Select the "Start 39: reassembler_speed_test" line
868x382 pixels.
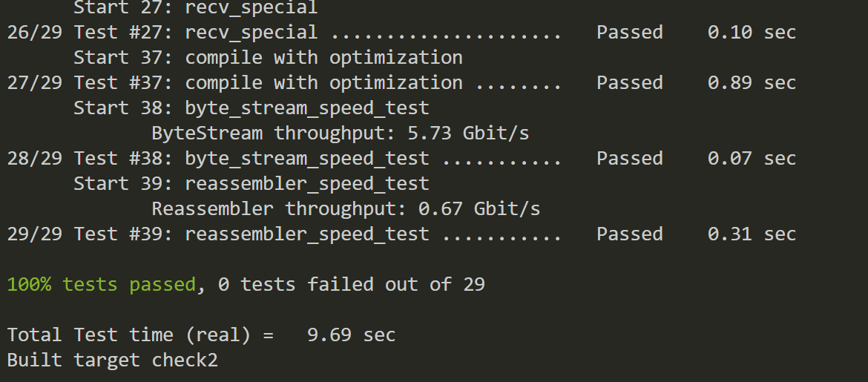251,184
